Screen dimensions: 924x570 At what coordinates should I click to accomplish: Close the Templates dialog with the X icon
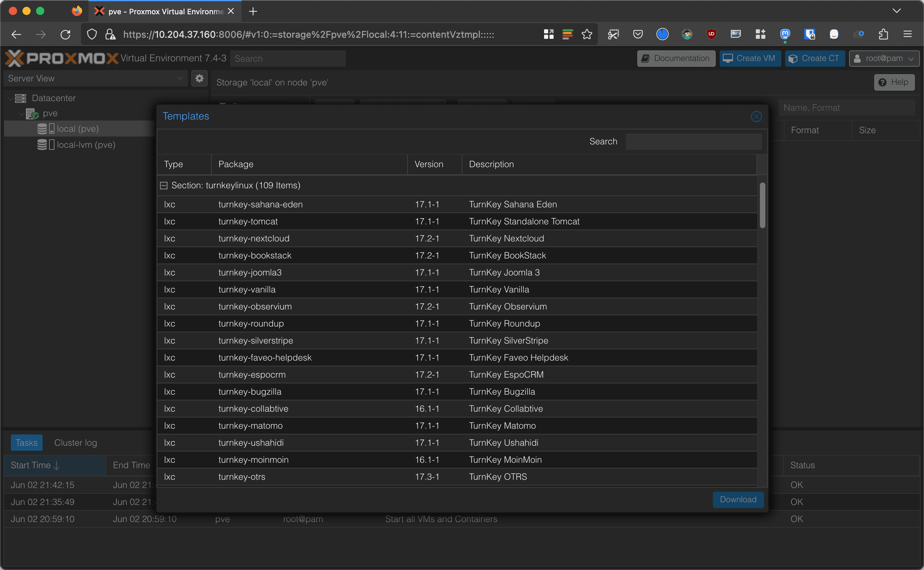(756, 116)
